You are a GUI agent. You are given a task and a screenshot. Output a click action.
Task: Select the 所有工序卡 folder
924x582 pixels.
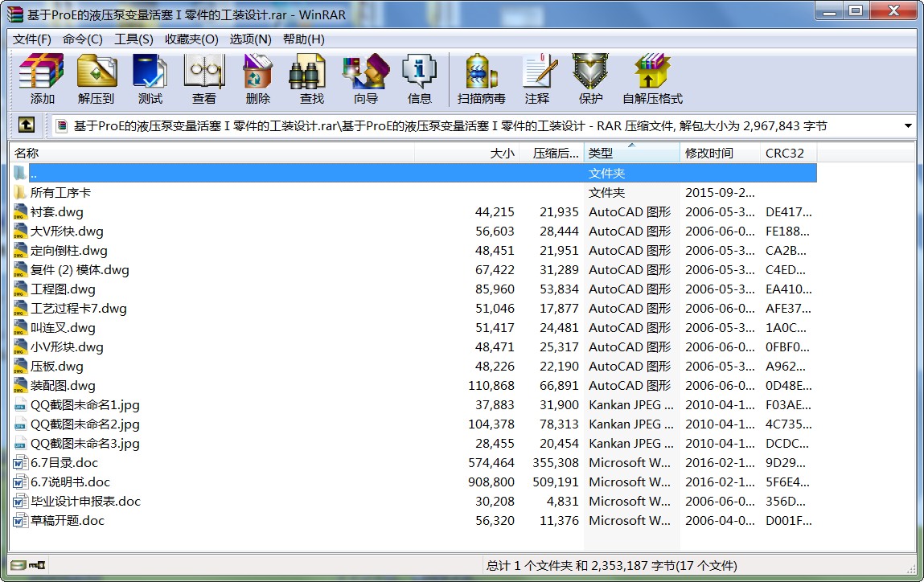[x=60, y=193]
